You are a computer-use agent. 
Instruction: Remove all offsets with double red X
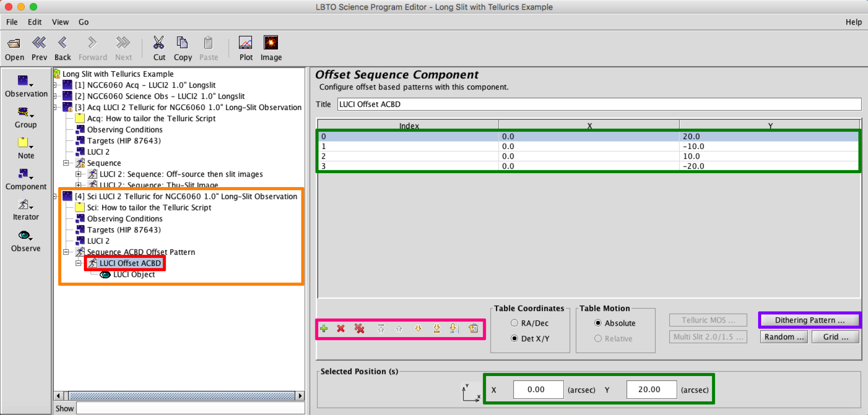pos(359,329)
